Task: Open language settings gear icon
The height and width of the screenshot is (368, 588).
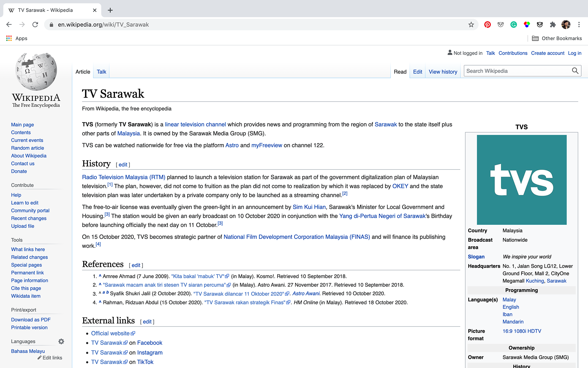Action: (x=61, y=341)
